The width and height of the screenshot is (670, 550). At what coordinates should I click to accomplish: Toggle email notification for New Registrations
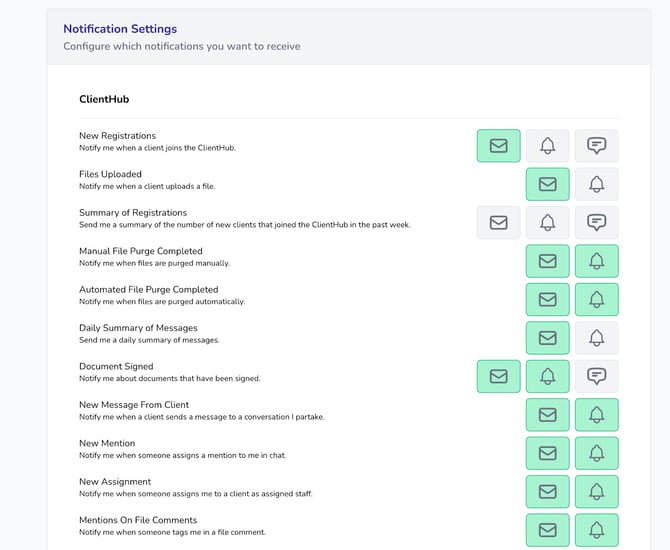pos(498,146)
